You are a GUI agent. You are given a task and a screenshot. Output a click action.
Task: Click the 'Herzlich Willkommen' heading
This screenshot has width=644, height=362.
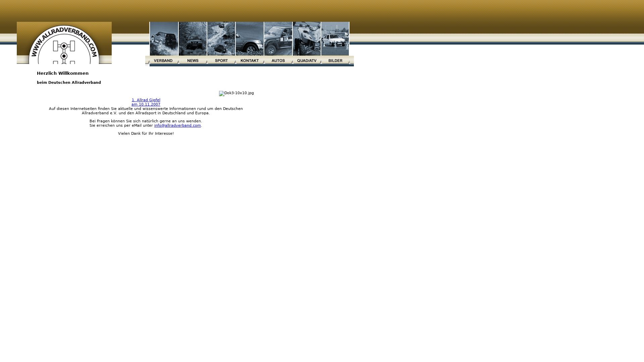63,73
